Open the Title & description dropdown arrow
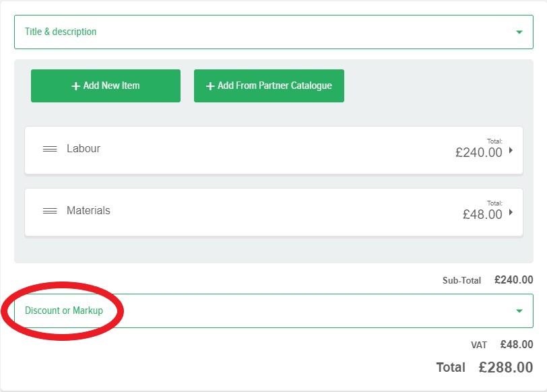This screenshot has width=547, height=392. click(x=519, y=32)
